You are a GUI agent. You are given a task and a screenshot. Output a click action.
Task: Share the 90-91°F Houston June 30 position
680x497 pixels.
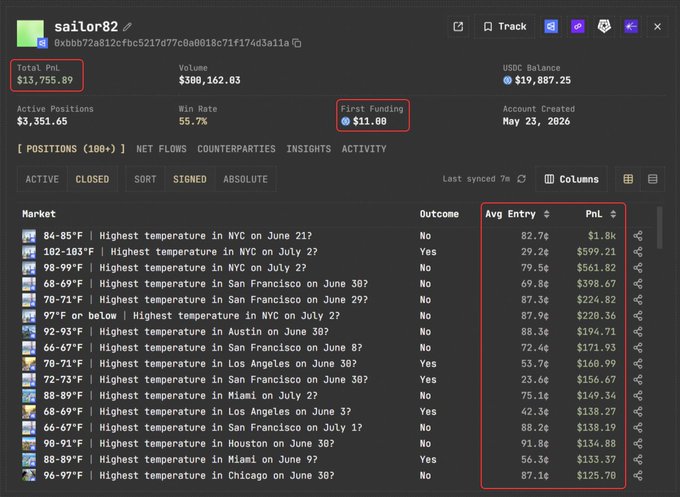tap(638, 444)
